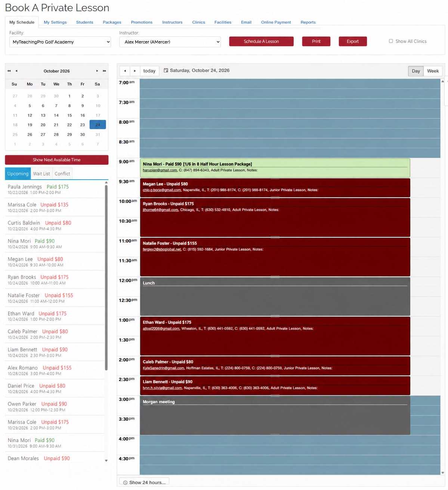This screenshot has width=448, height=490.
Task: Open Liam Bennett Unpaid $90 lesson block
Action: coord(275,385)
